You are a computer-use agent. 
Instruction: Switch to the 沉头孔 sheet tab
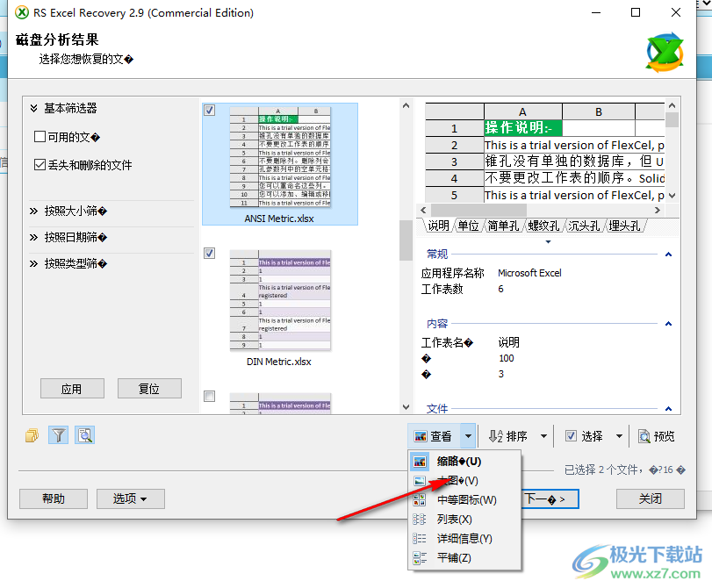[585, 226]
